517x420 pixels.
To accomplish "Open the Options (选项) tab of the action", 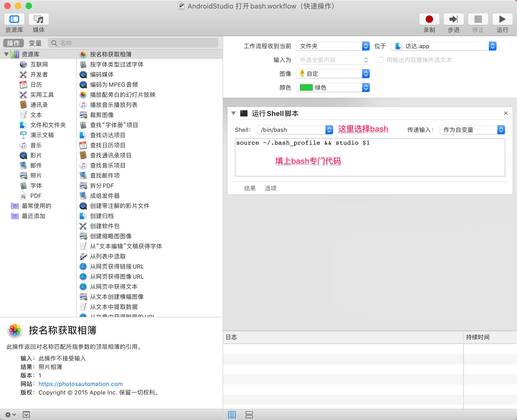I will pos(270,188).
